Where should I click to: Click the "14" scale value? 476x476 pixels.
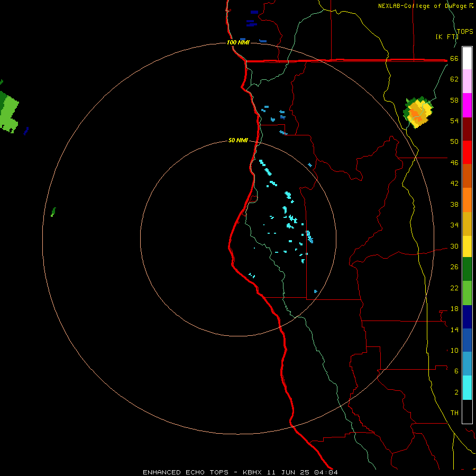(454, 329)
